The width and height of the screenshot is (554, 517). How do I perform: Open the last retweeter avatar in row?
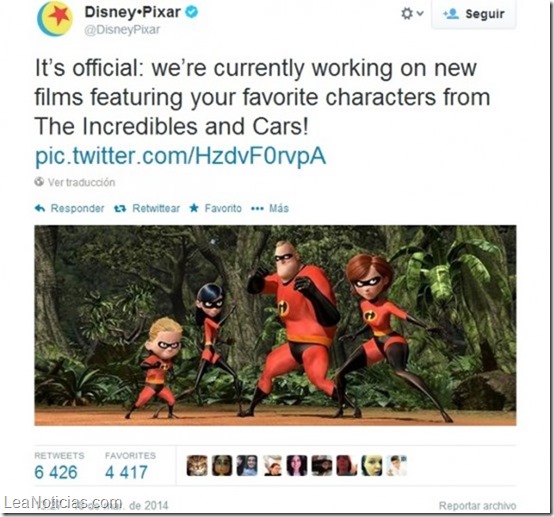tap(397, 465)
